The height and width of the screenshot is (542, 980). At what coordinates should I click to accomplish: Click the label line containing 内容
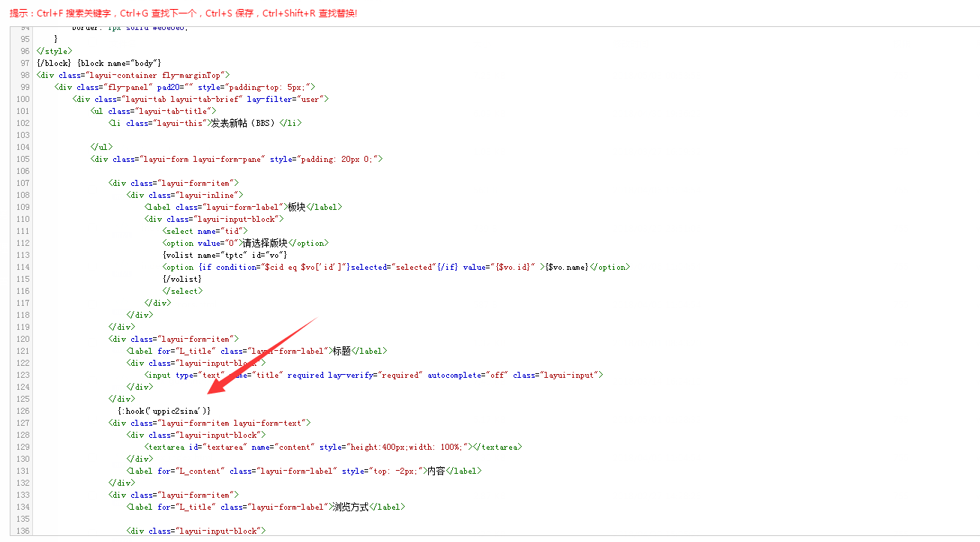tap(304, 471)
